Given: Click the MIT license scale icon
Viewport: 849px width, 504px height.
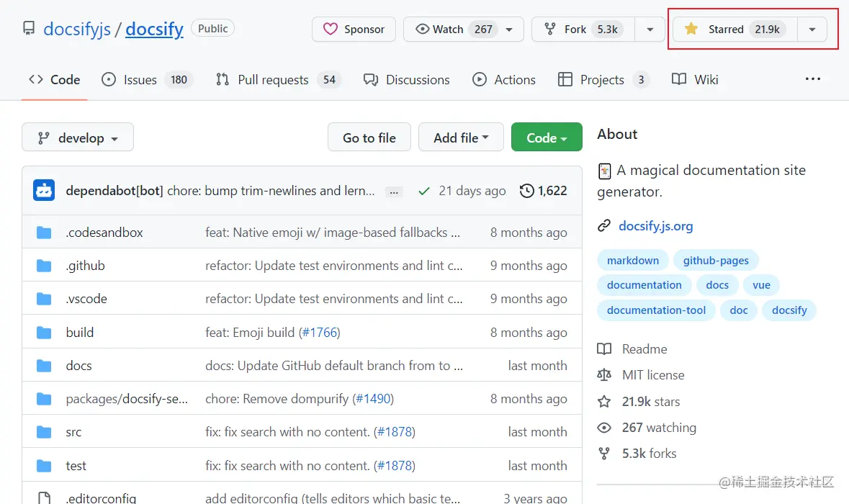Looking at the screenshot, I should click(x=604, y=375).
